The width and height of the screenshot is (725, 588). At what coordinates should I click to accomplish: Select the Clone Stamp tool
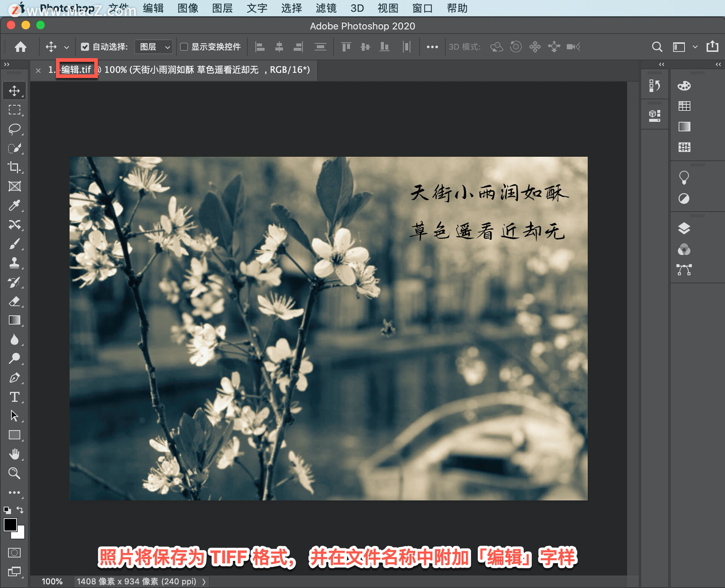[14, 263]
